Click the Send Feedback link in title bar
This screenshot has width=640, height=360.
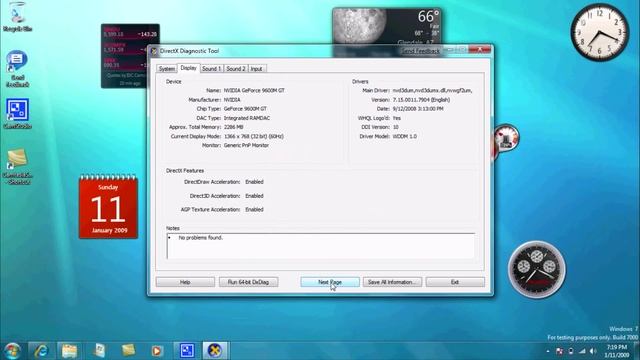420,51
